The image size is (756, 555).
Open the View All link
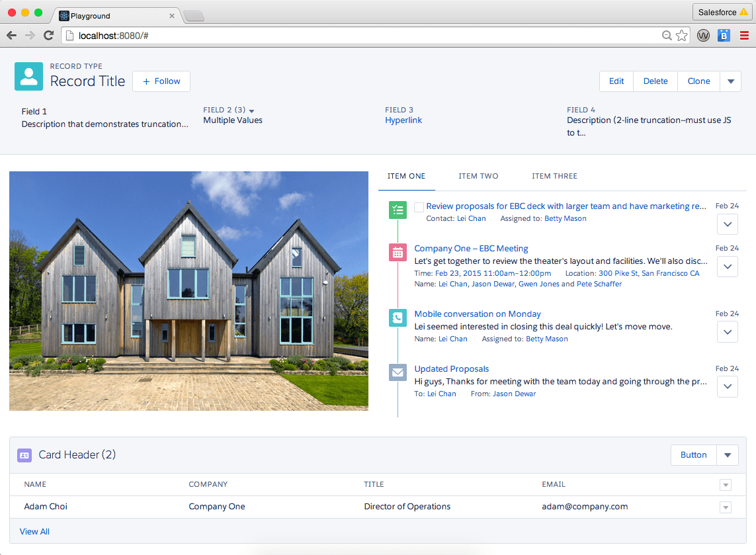(x=34, y=531)
